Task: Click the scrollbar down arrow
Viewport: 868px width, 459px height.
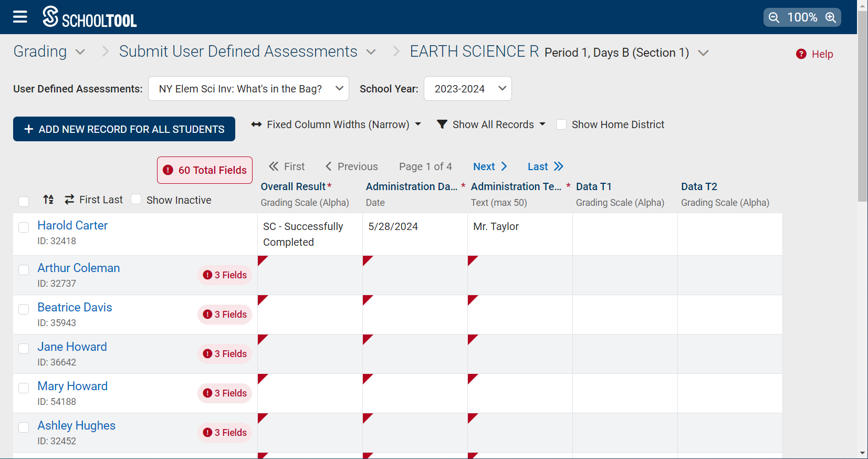Action: (x=863, y=453)
